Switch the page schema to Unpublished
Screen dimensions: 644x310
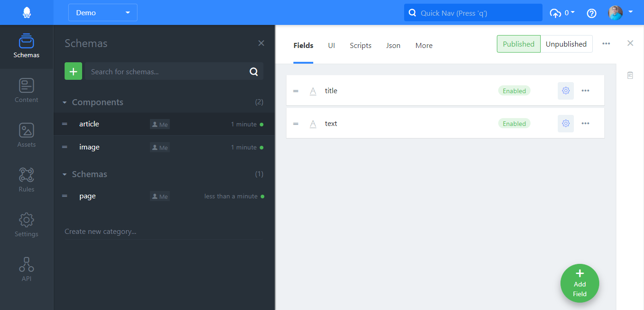point(566,43)
